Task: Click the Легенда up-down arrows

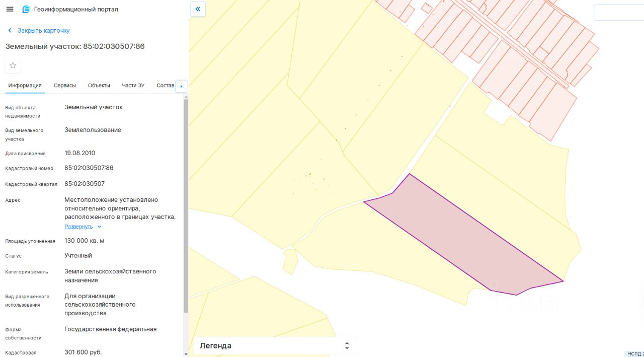Action: click(x=347, y=345)
